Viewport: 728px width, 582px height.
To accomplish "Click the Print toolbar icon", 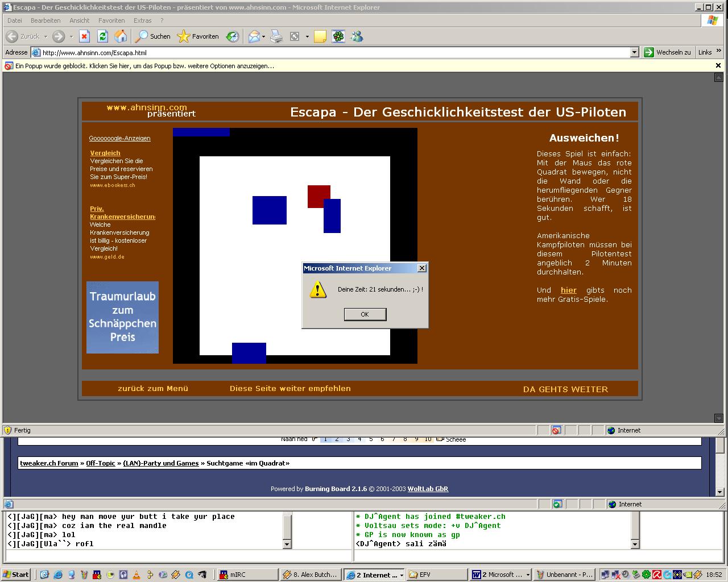I will tap(276, 36).
